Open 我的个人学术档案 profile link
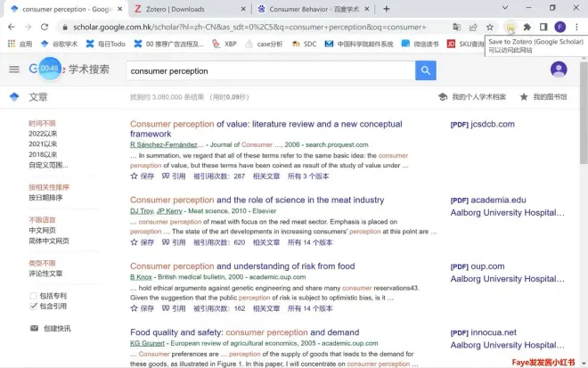This screenshot has height=368, width=588. click(x=472, y=97)
